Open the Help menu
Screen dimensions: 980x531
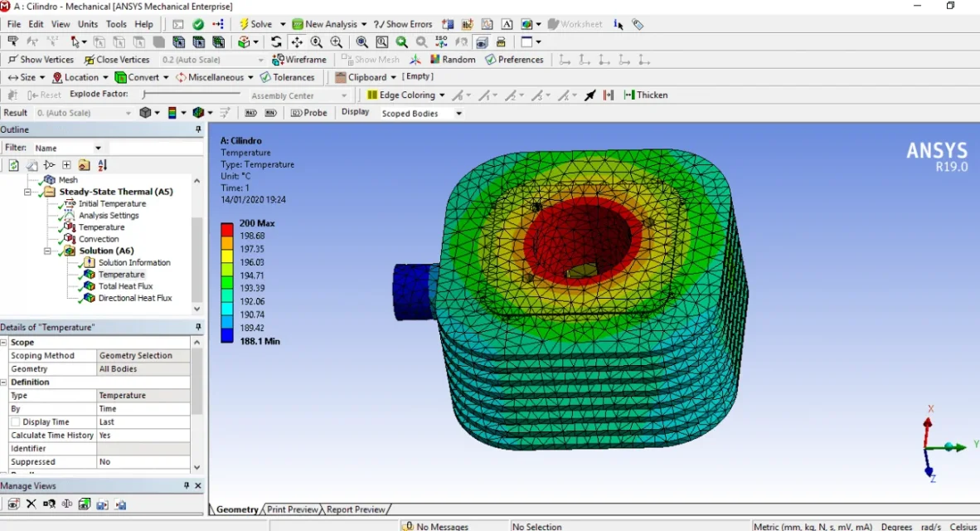click(x=143, y=24)
